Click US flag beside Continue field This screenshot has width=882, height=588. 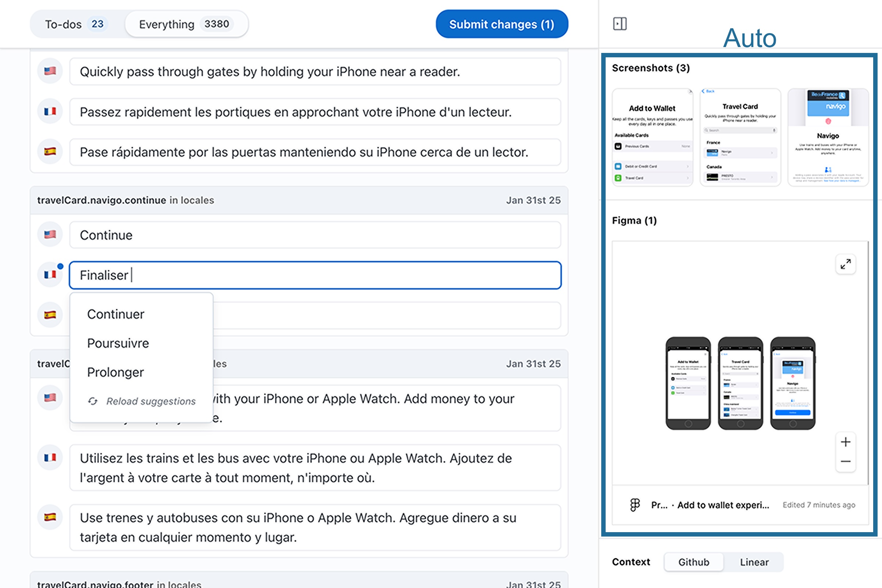pyautogui.click(x=50, y=235)
